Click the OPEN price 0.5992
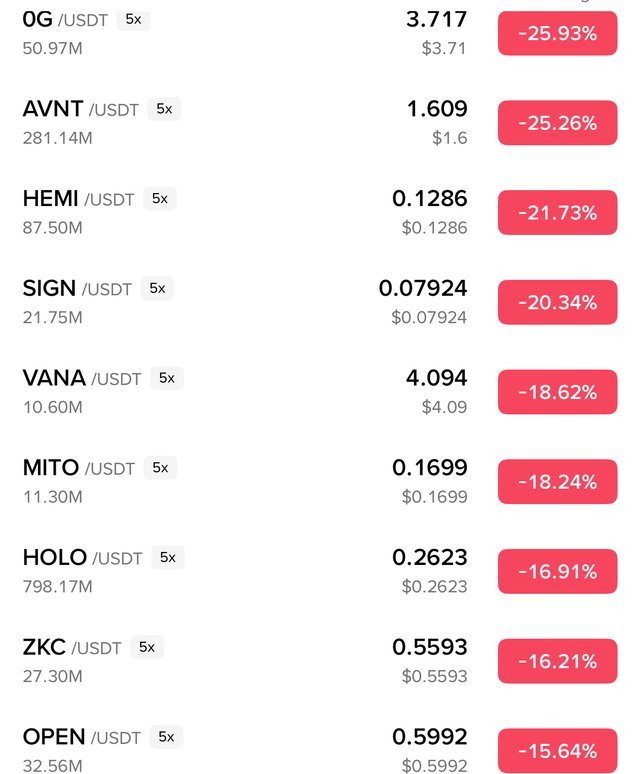Screen dimensions: 640x774 [429, 737]
